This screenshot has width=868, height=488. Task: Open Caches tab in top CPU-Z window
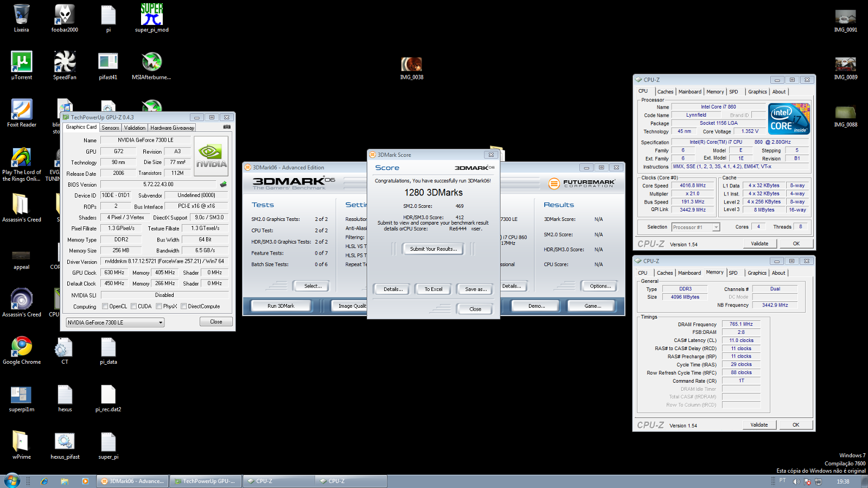665,92
